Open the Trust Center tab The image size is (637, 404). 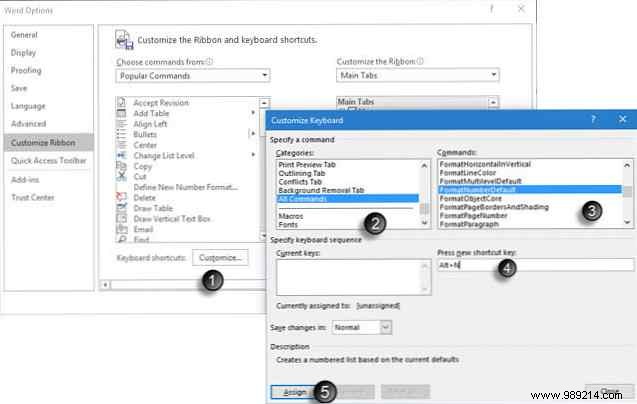pos(33,198)
